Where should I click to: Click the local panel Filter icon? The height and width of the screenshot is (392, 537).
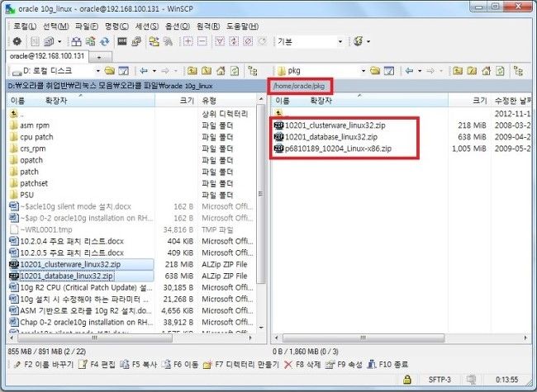pos(123,71)
